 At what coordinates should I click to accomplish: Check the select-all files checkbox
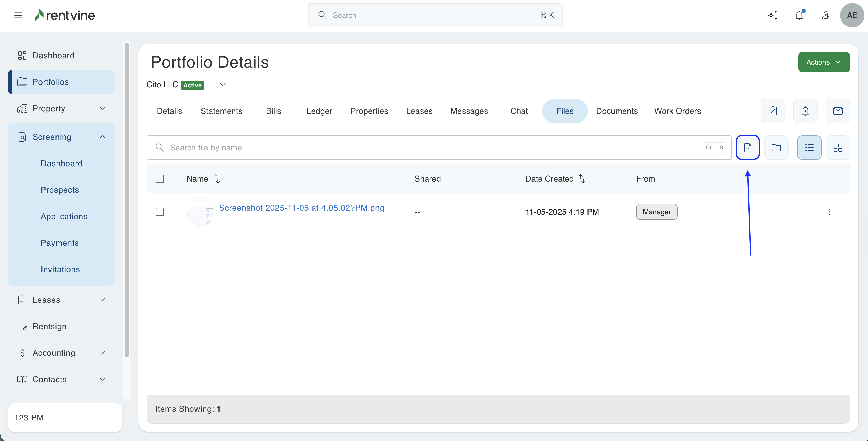(160, 179)
